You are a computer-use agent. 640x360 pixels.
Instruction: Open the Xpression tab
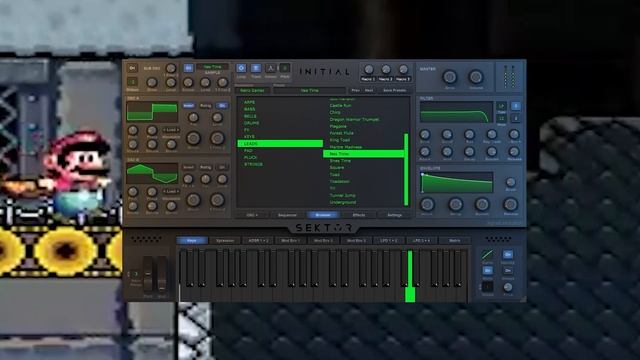pos(225,241)
